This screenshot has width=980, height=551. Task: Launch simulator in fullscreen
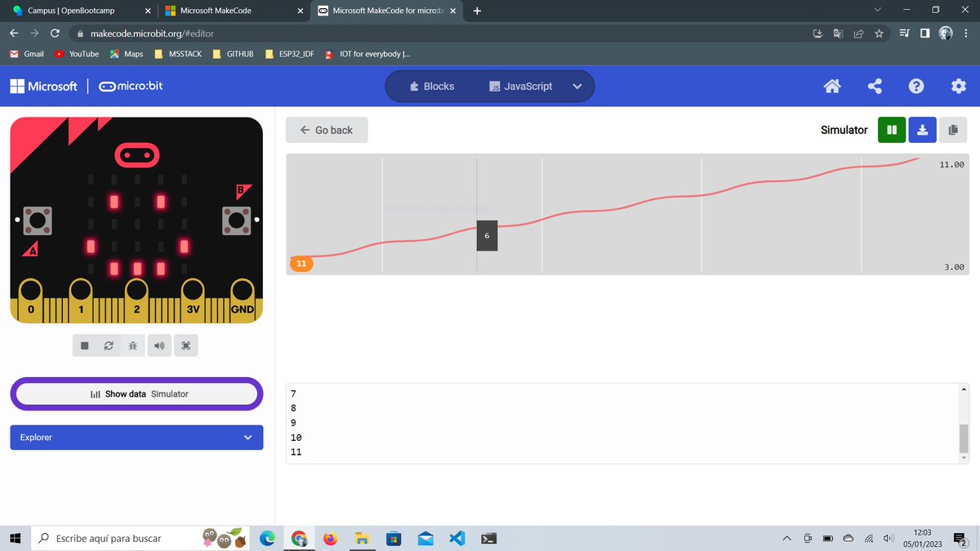pos(185,344)
